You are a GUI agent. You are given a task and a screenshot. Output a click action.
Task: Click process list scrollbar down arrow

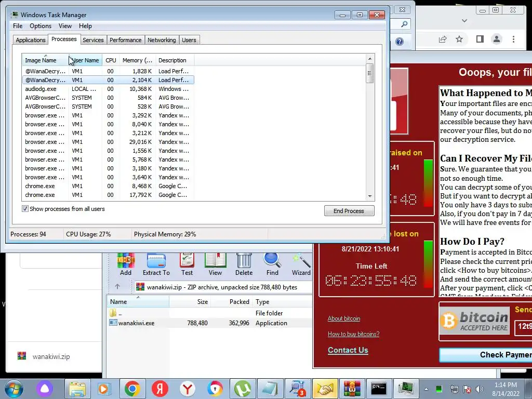click(370, 196)
